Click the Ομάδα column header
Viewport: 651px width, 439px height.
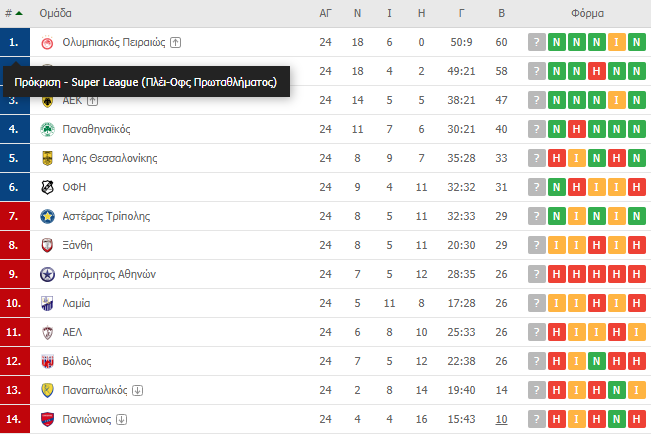(x=55, y=14)
